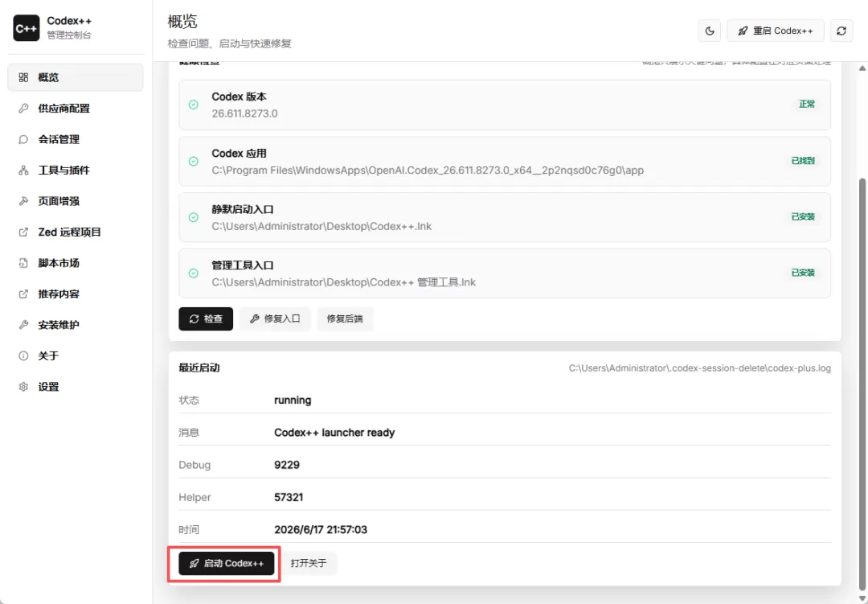
Task: Click the green check icon for Codex 应用
Action: pos(193,161)
